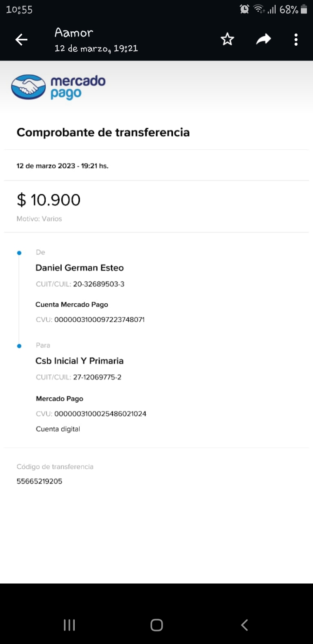Tap the recipient CVU number
Viewport: 313px width, 644px height.
100,414
